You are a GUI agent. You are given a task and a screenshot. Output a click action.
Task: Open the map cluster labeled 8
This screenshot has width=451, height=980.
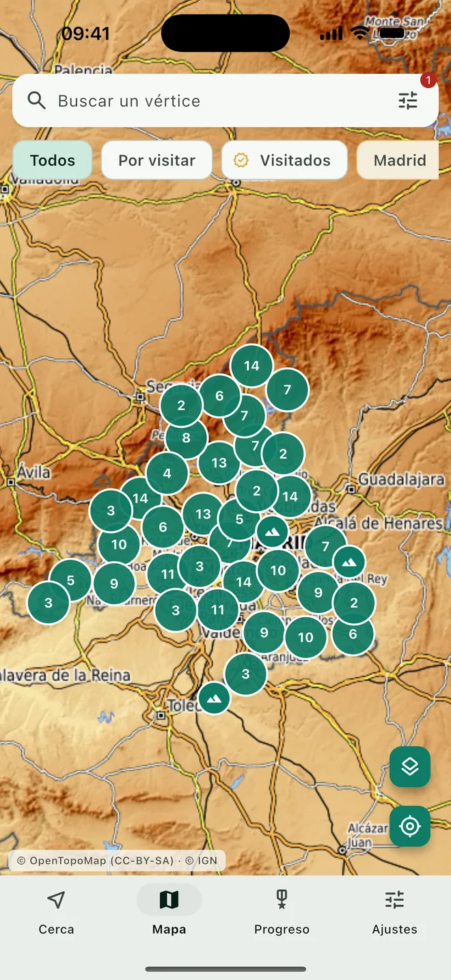coord(186,438)
